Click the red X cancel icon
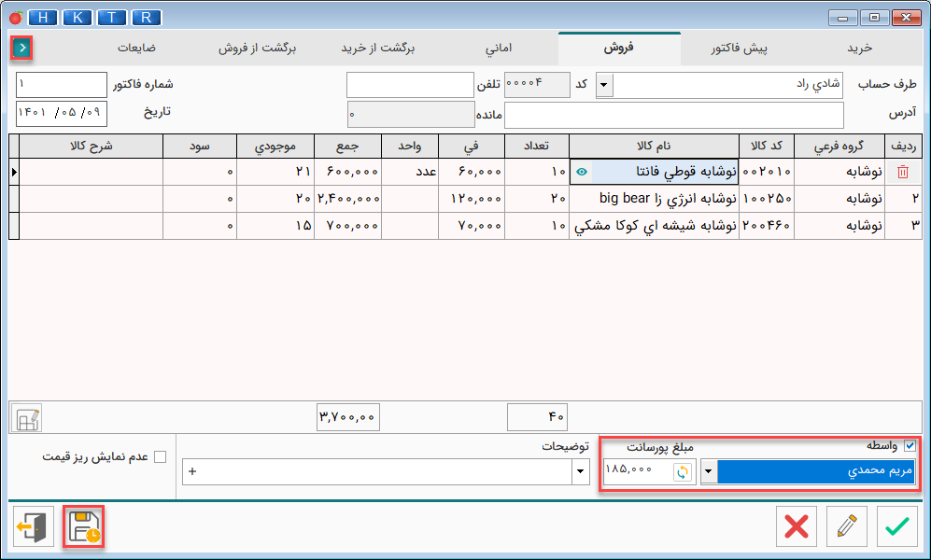The height and width of the screenshot is (560, 931). click(x=797, y=526)
